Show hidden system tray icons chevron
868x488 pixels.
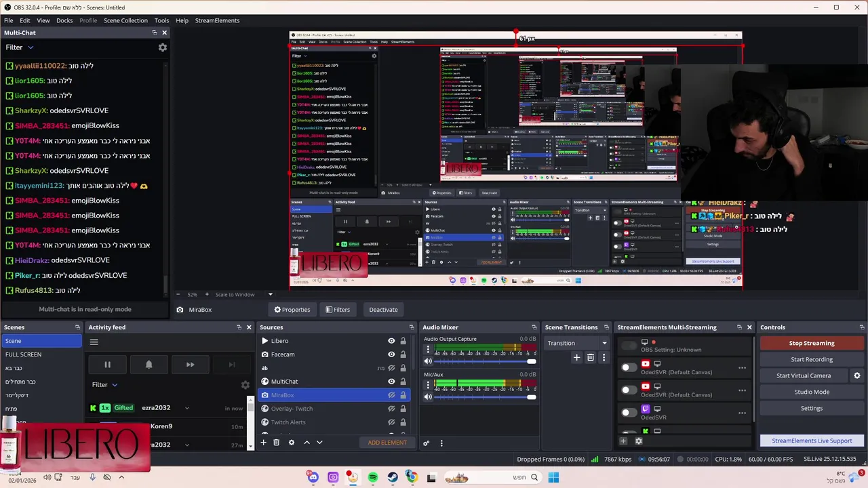coord(121,477)
